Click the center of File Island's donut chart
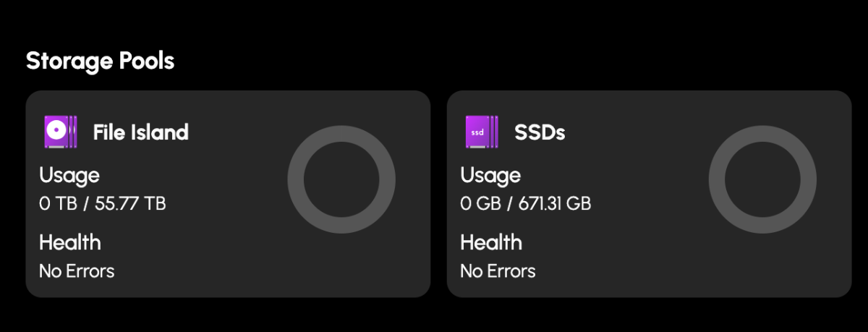Image resolution: width=868 pixels, height=332 pixels. click(341, 179)
